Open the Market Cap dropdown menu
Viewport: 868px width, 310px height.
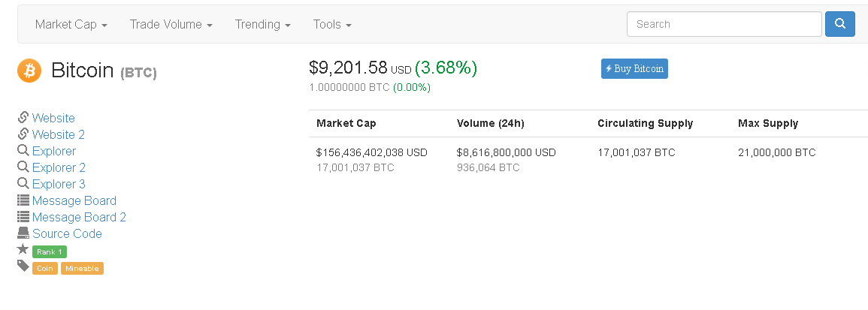pyautogui.click(x=71, y=25)
